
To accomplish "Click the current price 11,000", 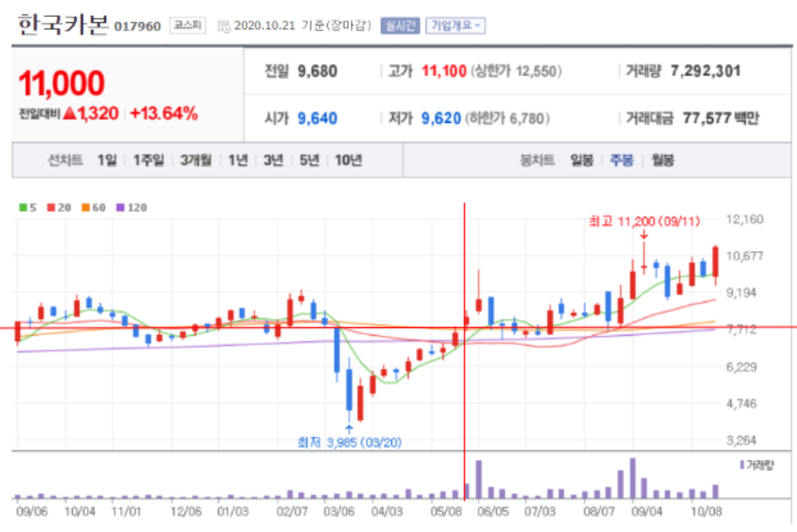I will point(62,84).
